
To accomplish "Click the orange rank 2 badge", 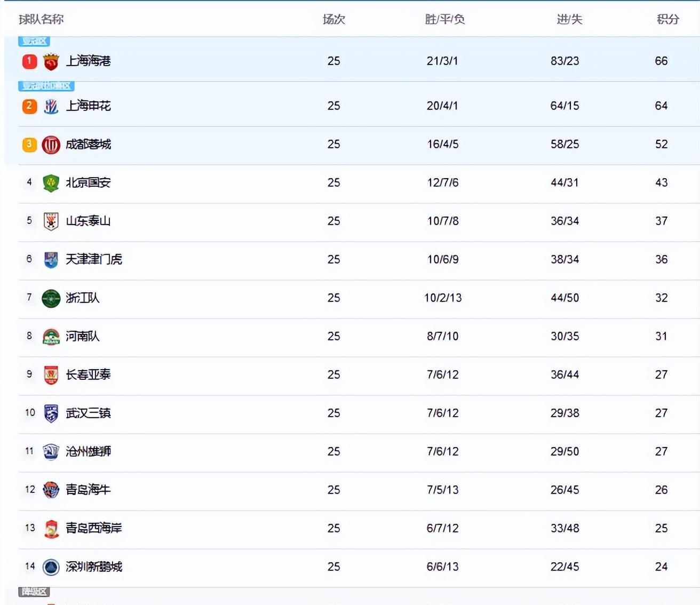I will [29, 106].
